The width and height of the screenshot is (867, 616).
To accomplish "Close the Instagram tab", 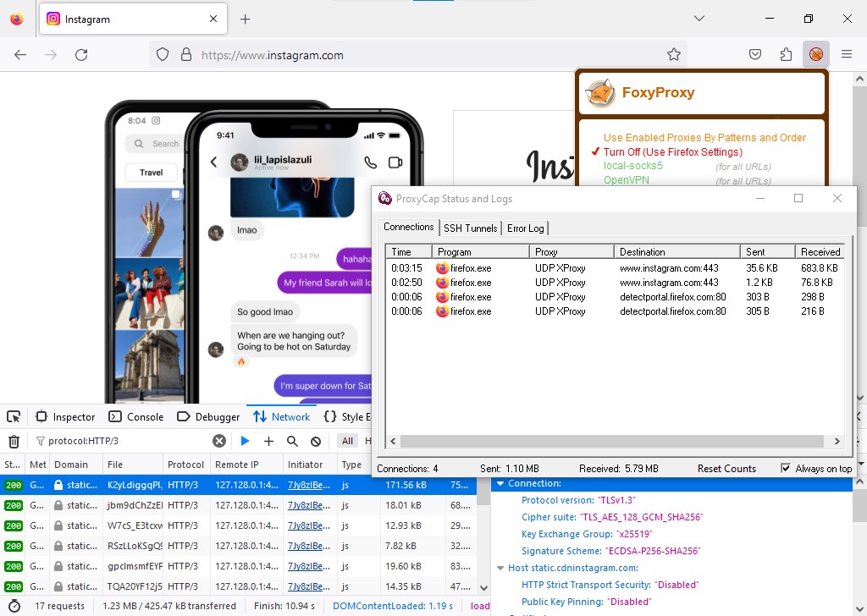I will [x=213, y=19].
